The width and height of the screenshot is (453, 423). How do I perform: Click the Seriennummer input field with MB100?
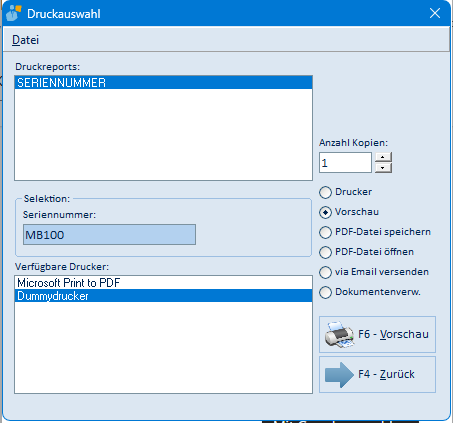(109, 235)
